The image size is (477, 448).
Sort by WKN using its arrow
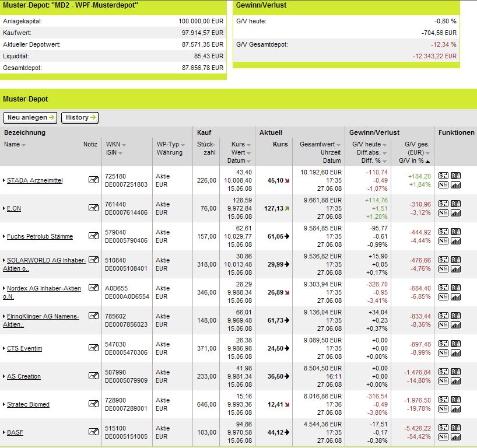tap(124, 145)
